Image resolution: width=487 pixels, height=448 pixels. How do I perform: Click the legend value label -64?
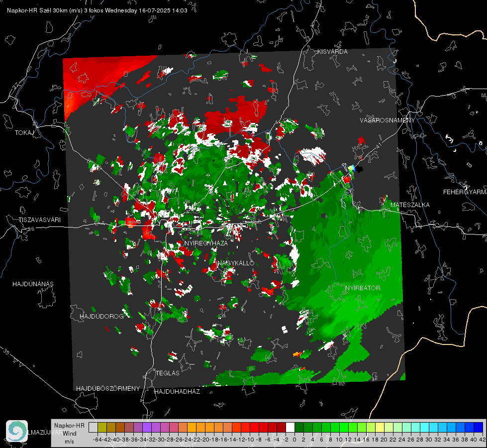pyautogui.click(x=97, y=440)
